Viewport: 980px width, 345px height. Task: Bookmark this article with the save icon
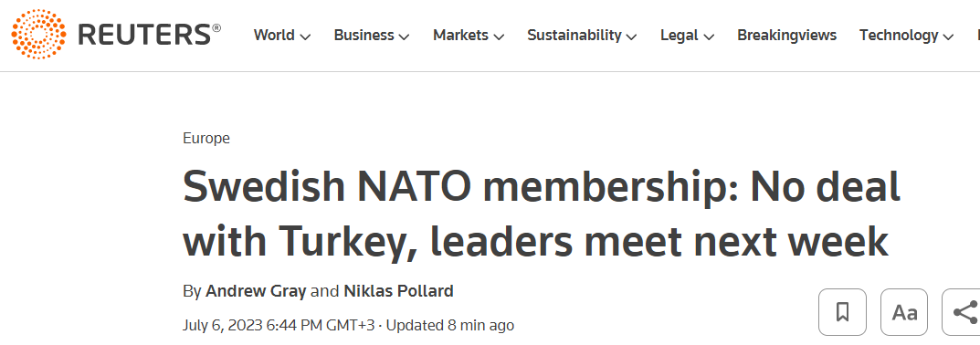[842, 312]
